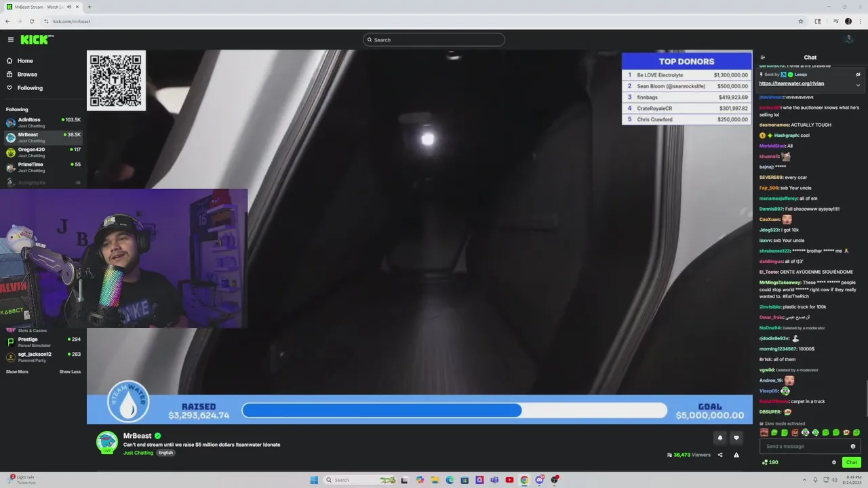Expand the pinned message chevron

(858, 85)
